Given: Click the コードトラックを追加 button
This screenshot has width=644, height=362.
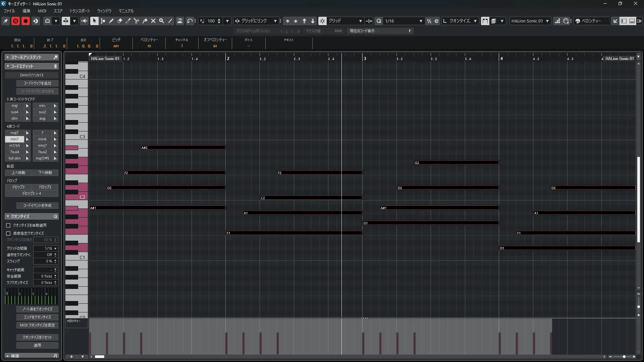Looking at the screenshot, I should click(x=37, y=83).
